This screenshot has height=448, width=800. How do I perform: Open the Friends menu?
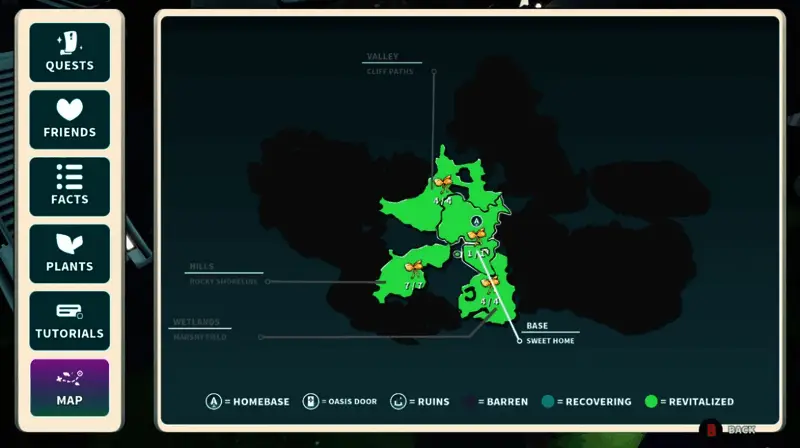click(x=69, y=119)
